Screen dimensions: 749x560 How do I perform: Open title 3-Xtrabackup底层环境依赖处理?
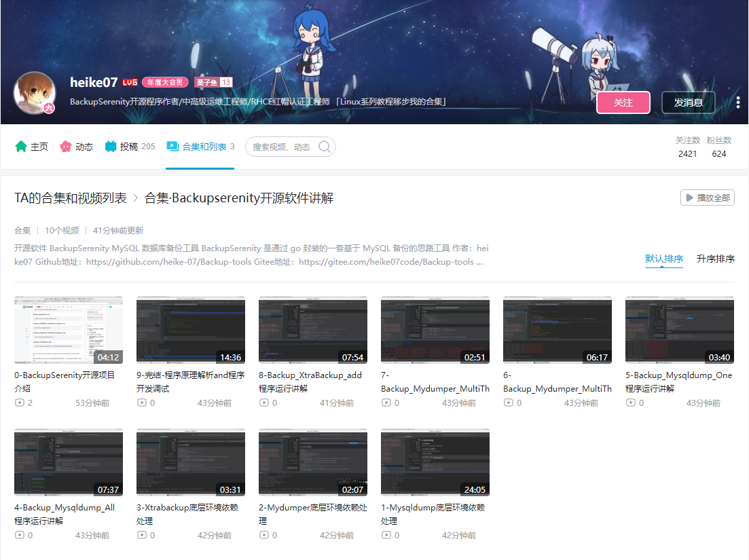pos(187,514)
